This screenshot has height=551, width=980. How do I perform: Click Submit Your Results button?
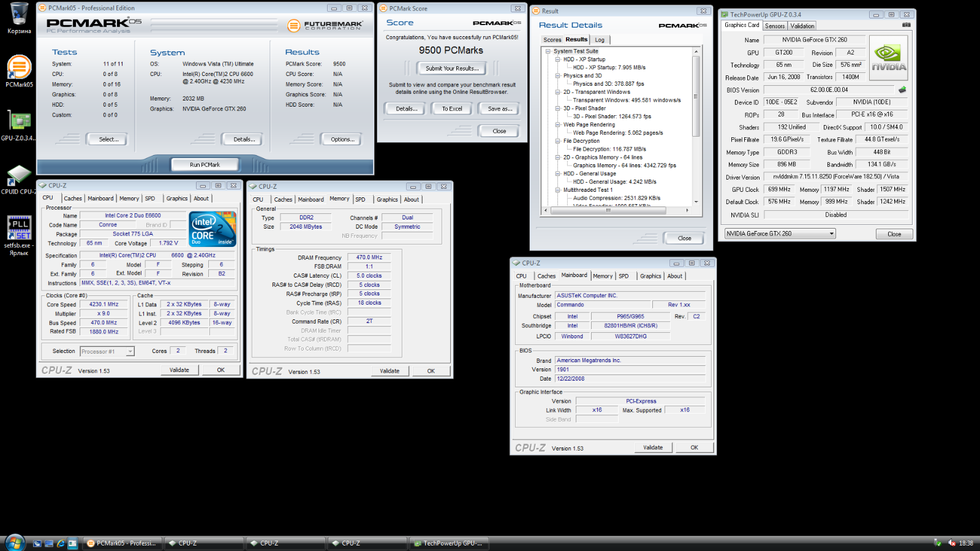(x=452, y=68)
